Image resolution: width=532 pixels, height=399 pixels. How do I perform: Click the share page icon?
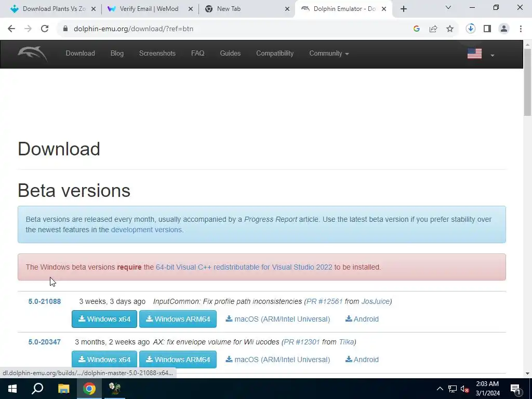(x=433, y=29)
